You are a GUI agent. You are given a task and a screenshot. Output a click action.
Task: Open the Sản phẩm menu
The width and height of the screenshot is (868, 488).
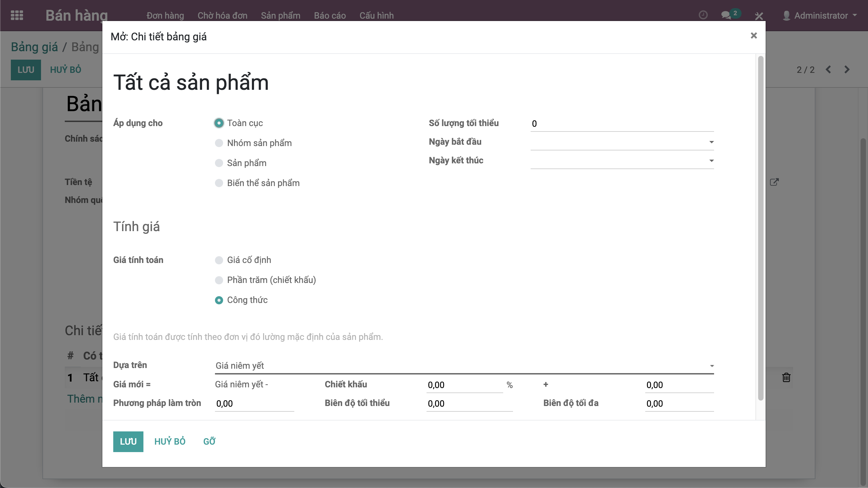(x=280, y=16)
